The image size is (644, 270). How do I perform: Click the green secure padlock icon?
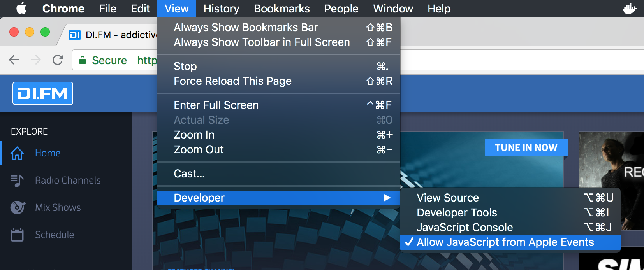coord(83,60)
